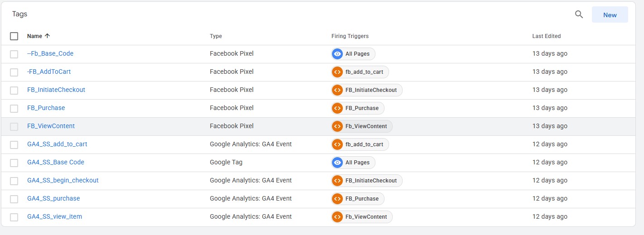This screenshot has height=235, width=644.
Task: Click the Last Edited column header
Action: click(x=546, y=36)
